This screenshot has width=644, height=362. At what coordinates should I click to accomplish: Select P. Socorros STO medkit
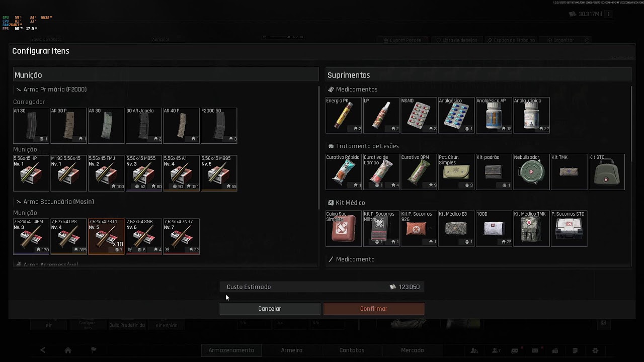tap(569, 229)
